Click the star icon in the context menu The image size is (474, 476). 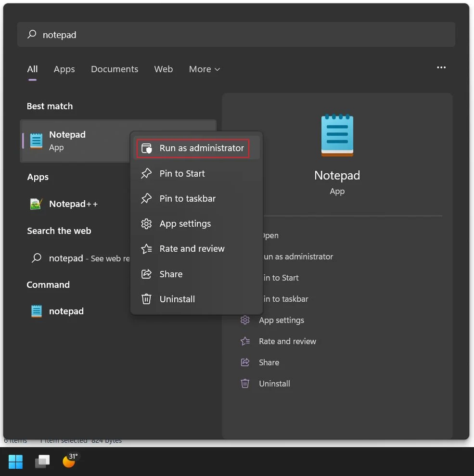click(x=146, y=249)
